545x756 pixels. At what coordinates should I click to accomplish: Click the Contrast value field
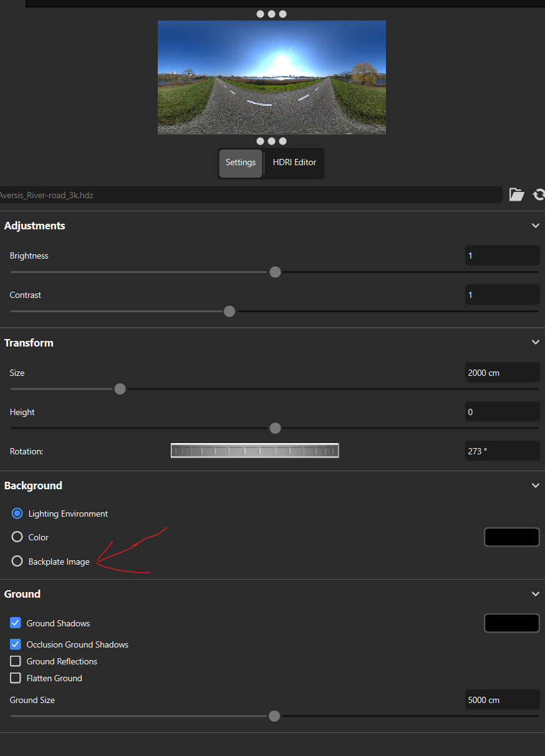pos(502,295)
